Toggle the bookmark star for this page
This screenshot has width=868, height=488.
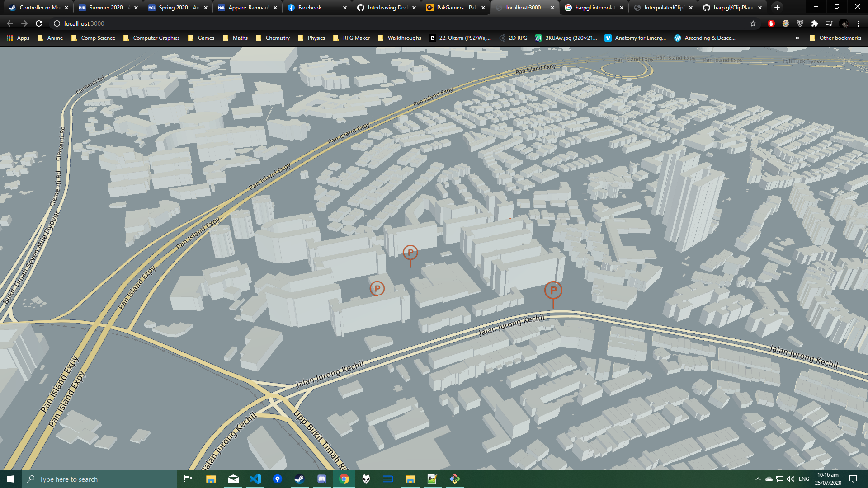pyautogui.click(x=753, y=23)
